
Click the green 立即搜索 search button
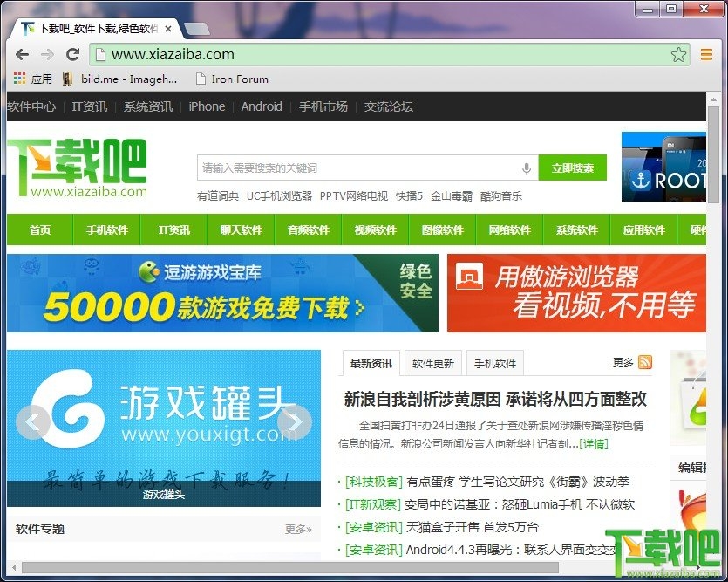tap(573, 168)
